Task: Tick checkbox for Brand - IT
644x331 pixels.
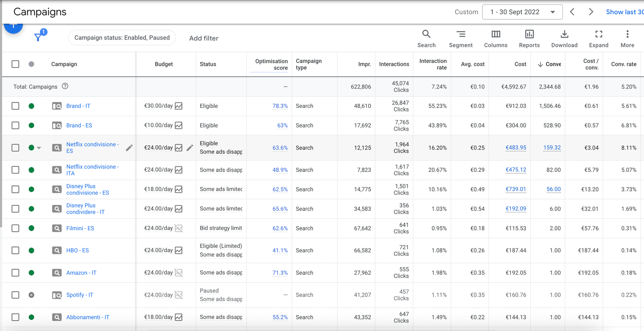Action: coord(15,106)
